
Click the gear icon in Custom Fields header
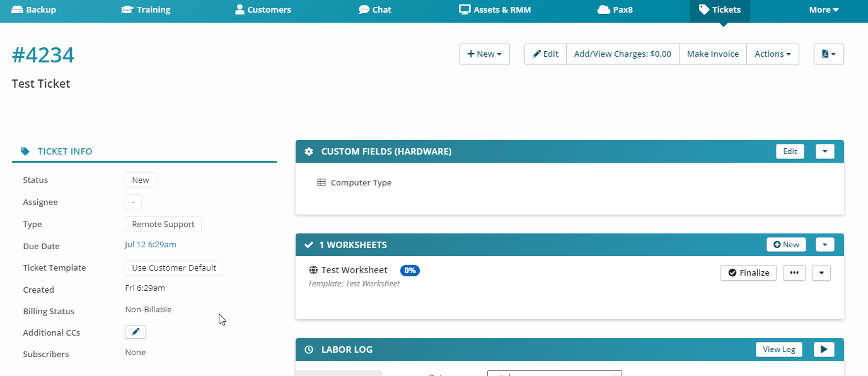click(309, 152)
